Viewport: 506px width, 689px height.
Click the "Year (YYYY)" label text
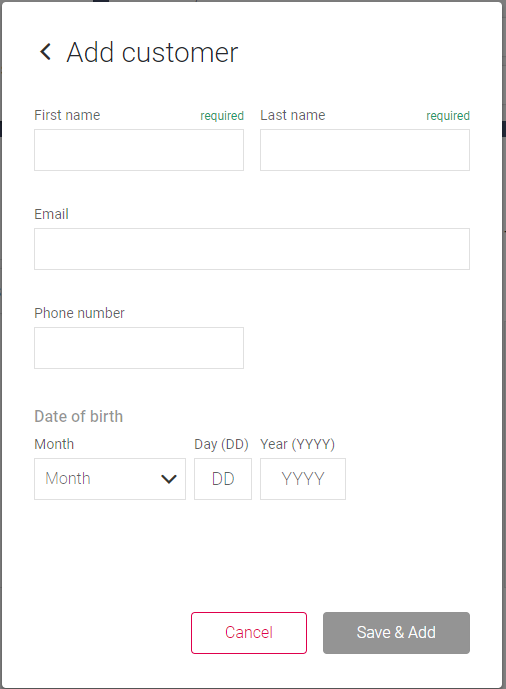coord(297,444)
